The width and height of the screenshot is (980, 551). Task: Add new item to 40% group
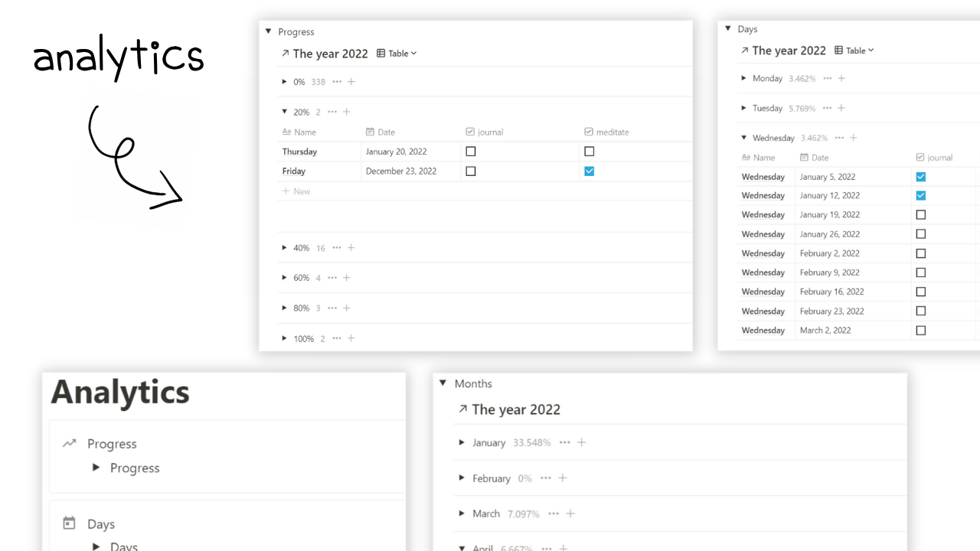351,248
